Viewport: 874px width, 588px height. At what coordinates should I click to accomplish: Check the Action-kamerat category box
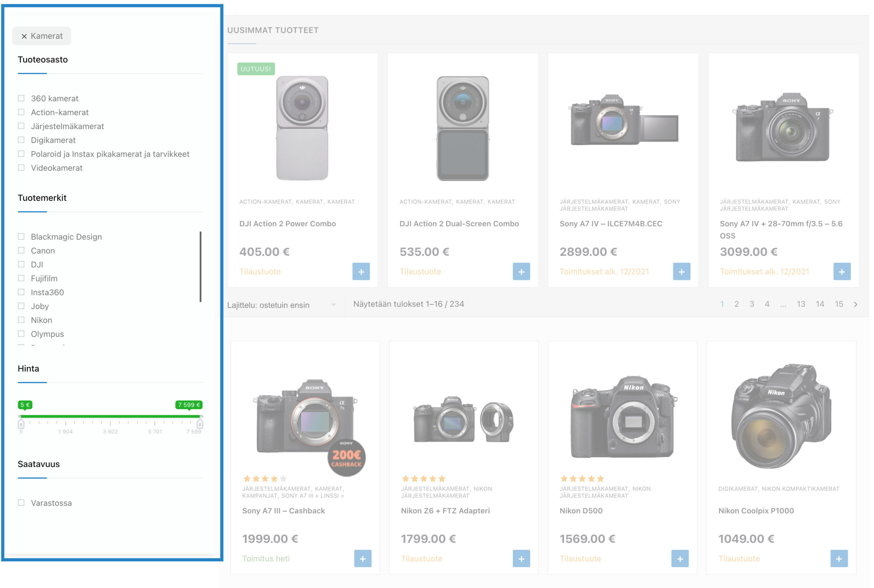pyautogui.click(x=22, y=112)
